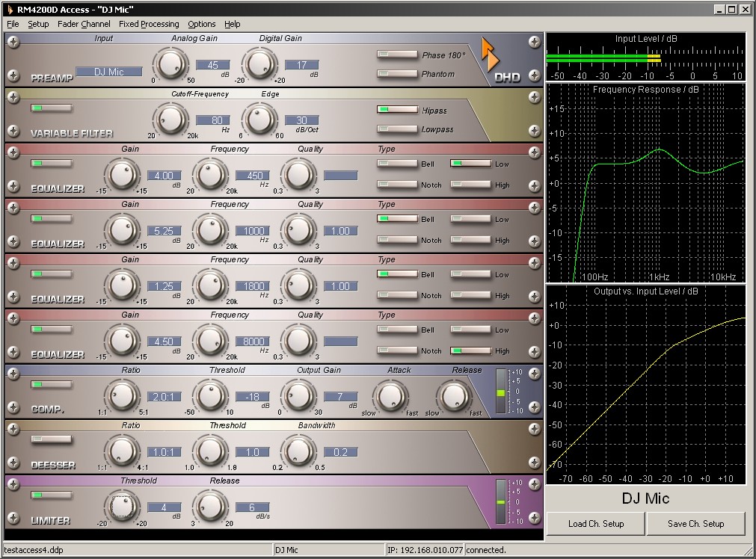Toggle the Hipass filter switch
The width and height of the screenshot is (756, 559).
tap(397, 110)
